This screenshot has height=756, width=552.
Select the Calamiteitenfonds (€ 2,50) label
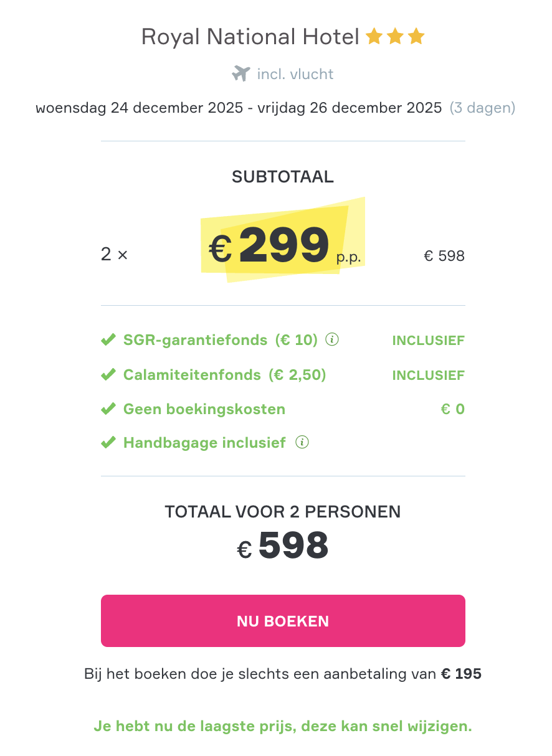[225, 375]
